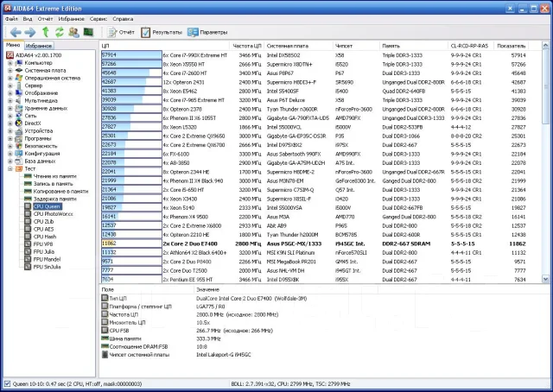Sort by Чипсет column header
The image size is (553, 392).
click(356, 46)
